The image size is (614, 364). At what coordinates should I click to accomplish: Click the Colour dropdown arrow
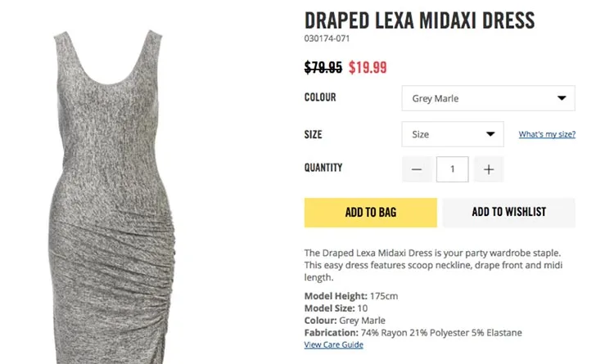click(562, 98)
